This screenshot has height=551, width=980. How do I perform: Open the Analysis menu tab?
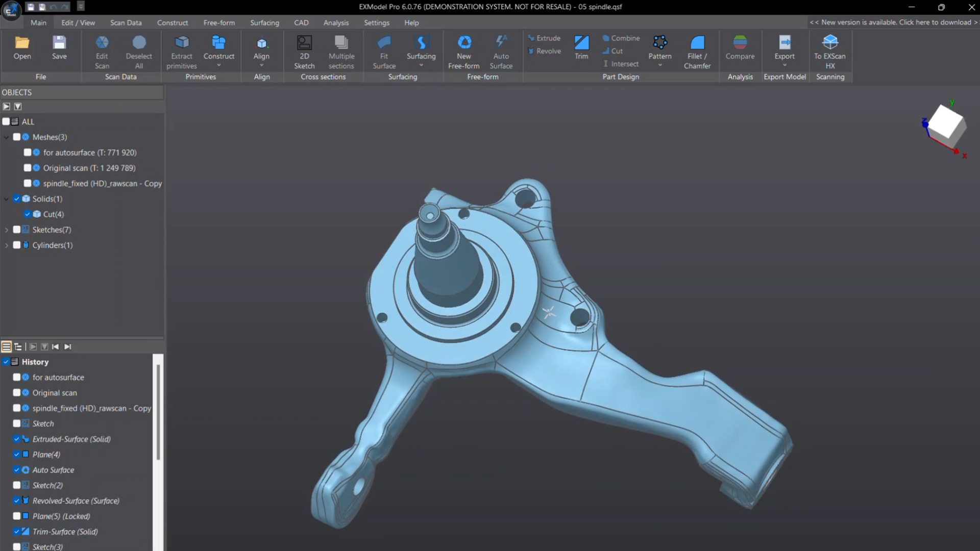(336, 22)
